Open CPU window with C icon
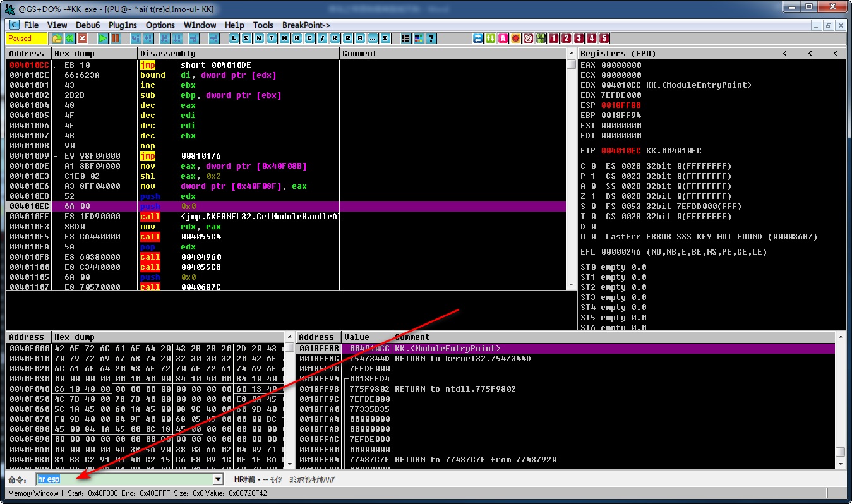The image size is (852, 504). point(310,39)
